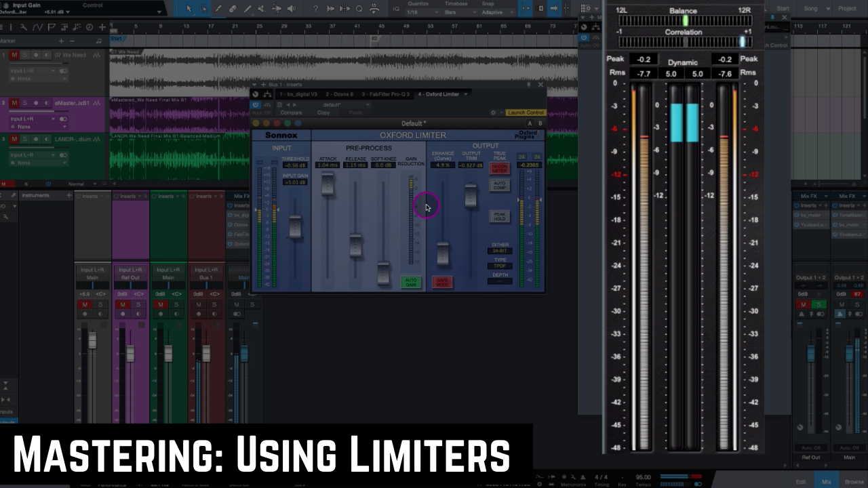Toggle the autoscroll icon right of Snap

[x=554, y=9]
